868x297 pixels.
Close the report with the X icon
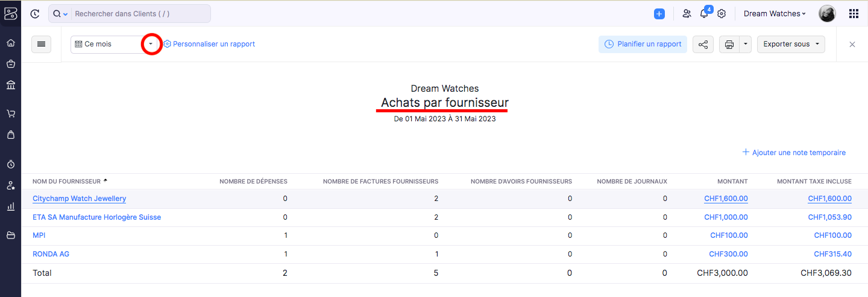[852, 44]
